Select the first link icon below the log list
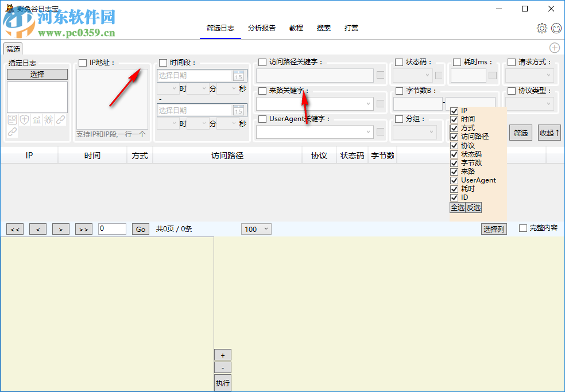Viewport: 565px width, 392px height. point(61,119)
